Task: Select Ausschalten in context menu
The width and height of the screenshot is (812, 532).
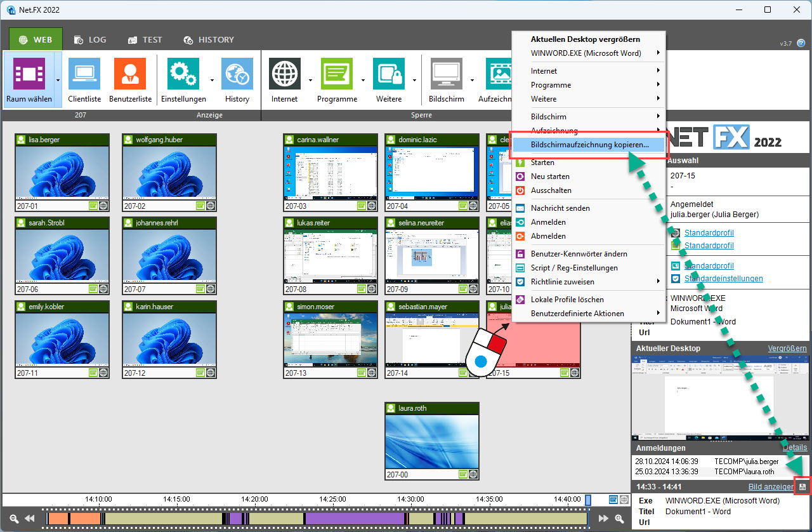Action: pos(588,190)
